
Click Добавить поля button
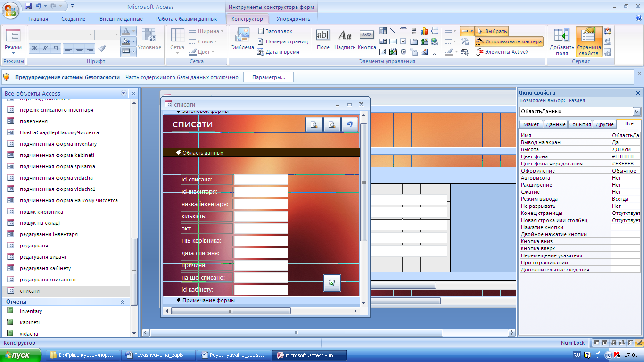(561, 41)
